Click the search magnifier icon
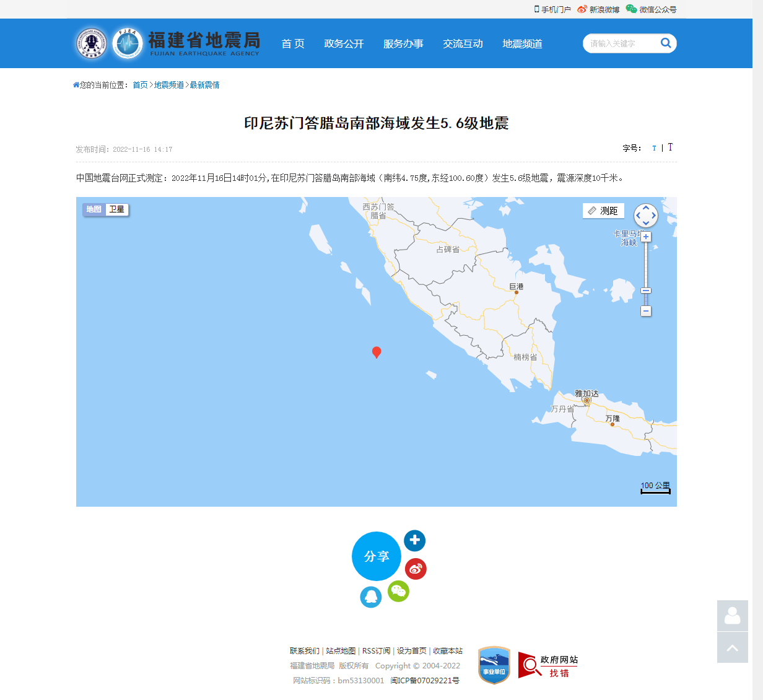 (666, 43)
